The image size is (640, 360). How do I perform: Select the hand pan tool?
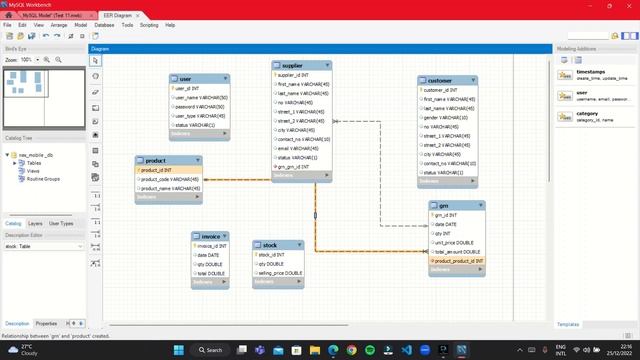[x=96, y=76]
